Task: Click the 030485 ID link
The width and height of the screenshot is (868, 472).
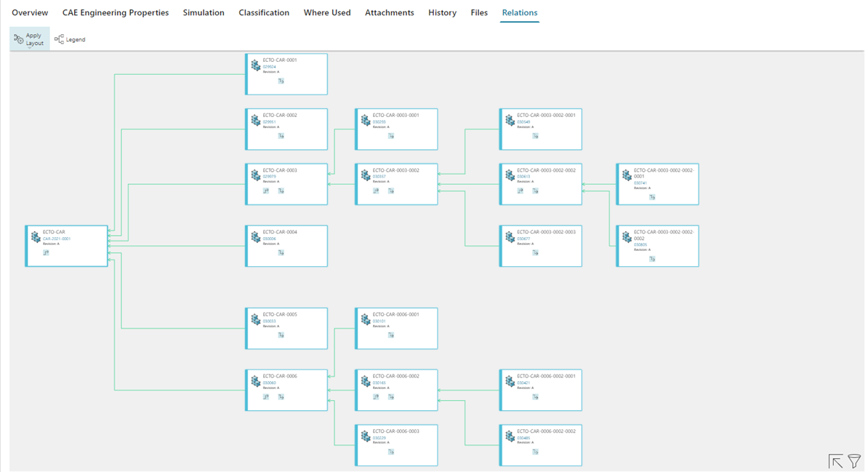Action: [523, 438]
